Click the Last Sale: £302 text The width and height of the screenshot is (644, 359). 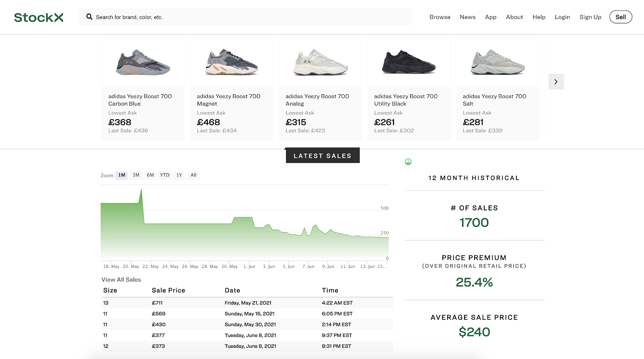click(x=394, y=131)
